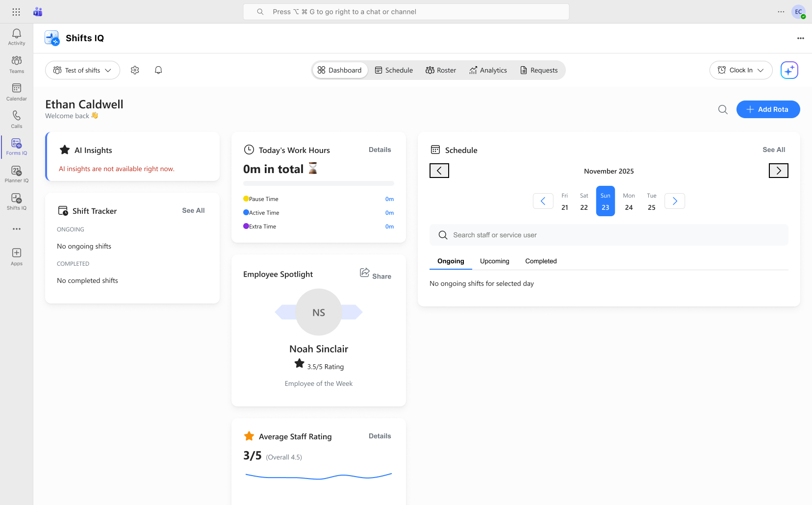Viewport: 812px width, 505px height.
Task: Click the yellow Pause Time color dot
Action: [x=246, y=199]
